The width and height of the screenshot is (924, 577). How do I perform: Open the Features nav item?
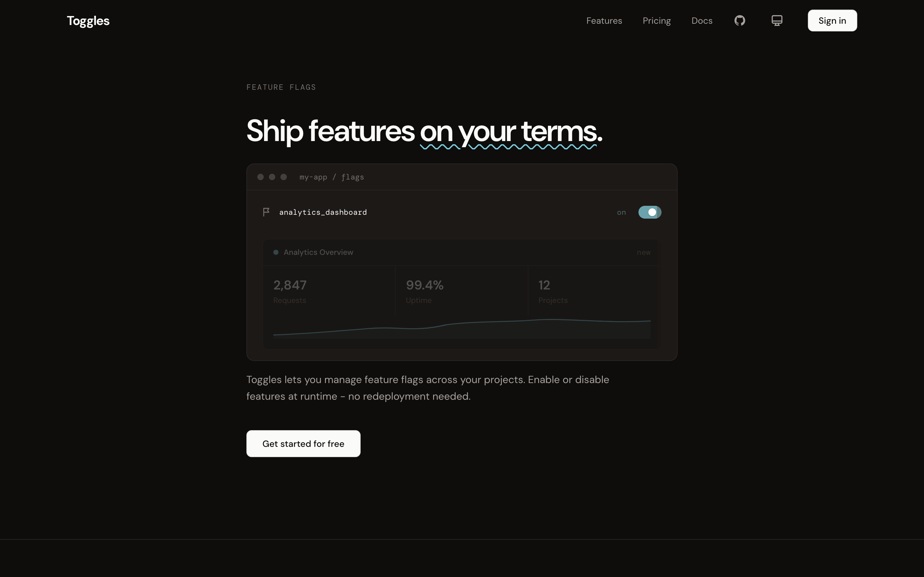click(604, 21)
